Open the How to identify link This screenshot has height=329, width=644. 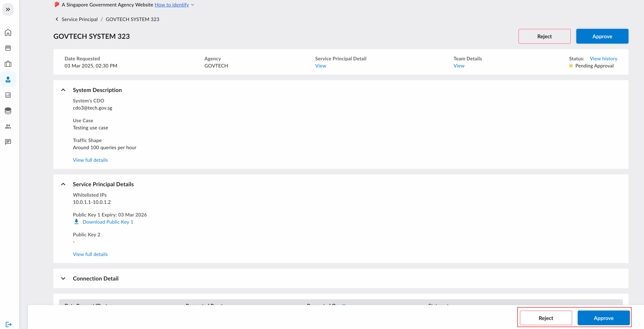tap(172, 5)
